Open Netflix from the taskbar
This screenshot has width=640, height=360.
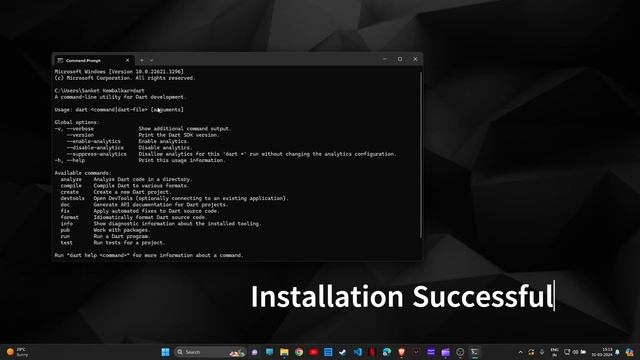pyautogui.click(x=372, y=352)
